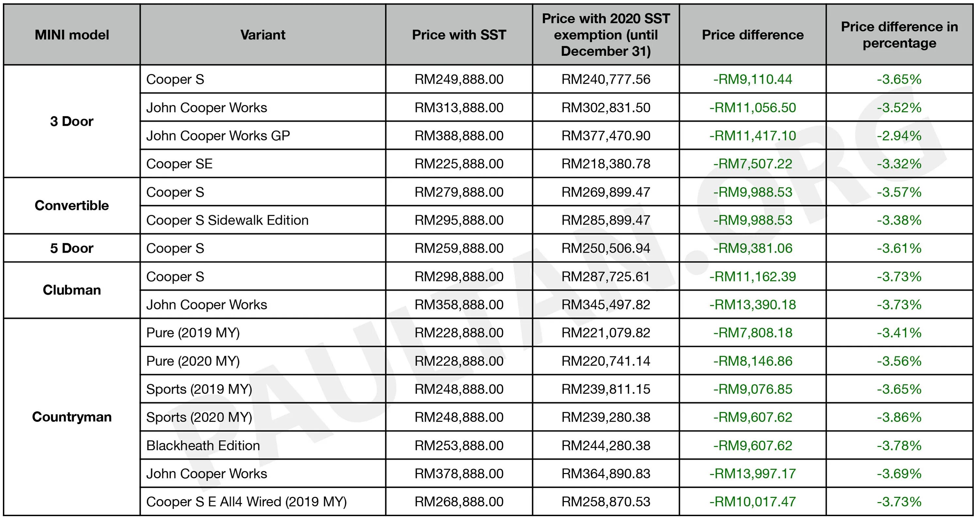The image size is (980, 521).
Task: Select the "Blackheath Edition" variant cell
Action: [x=203, y=445]
